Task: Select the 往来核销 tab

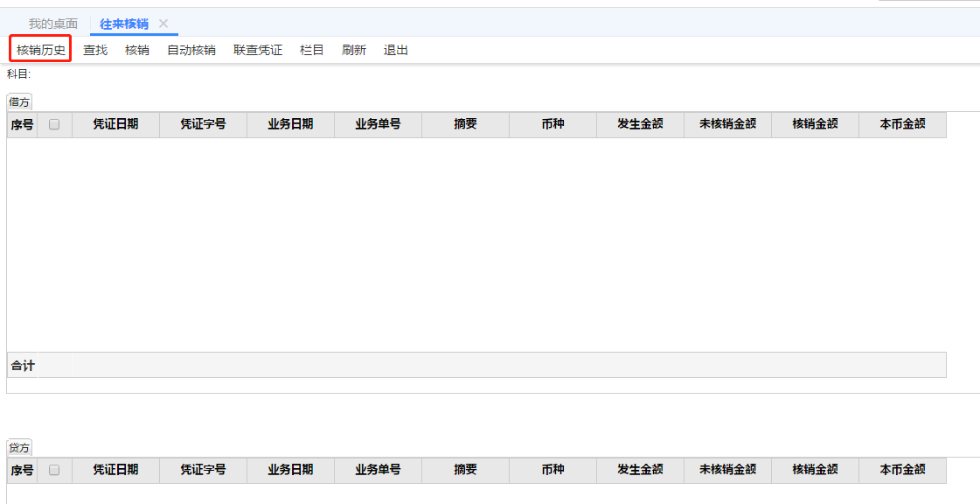Action: coord(124,24)
